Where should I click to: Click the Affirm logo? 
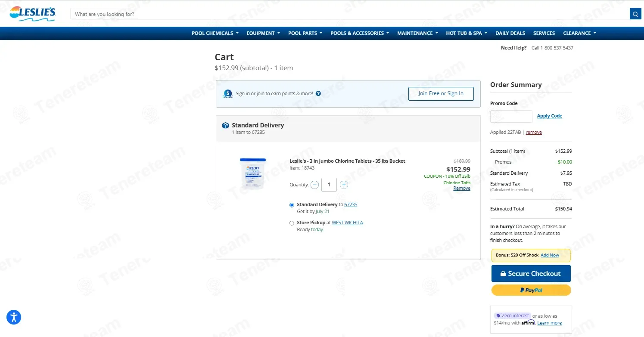(x=529, y=322)
